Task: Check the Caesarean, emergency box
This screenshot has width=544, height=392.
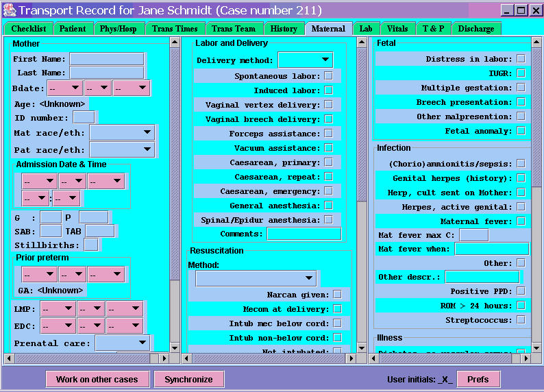Action: [329, 191]
